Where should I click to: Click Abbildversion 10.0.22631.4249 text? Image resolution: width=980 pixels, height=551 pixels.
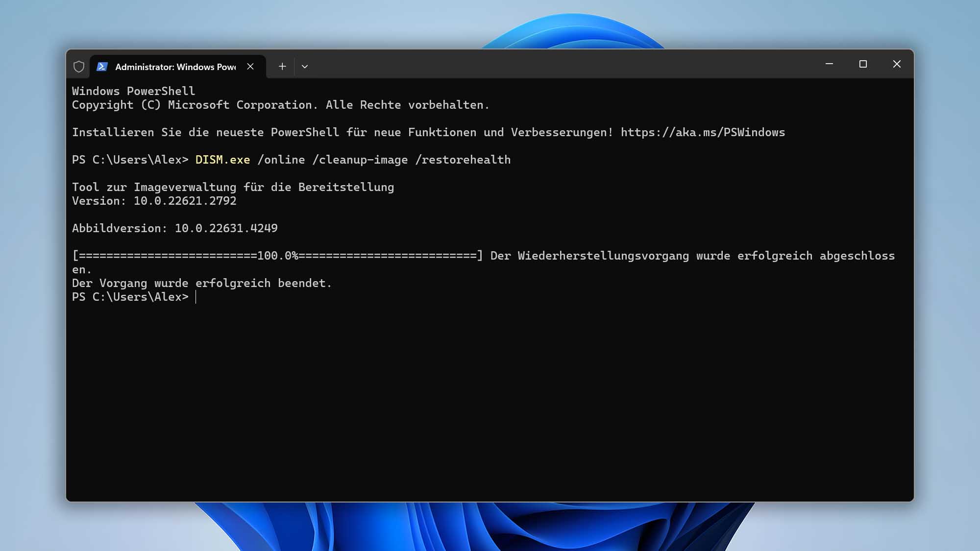click(x=175, y=228)
